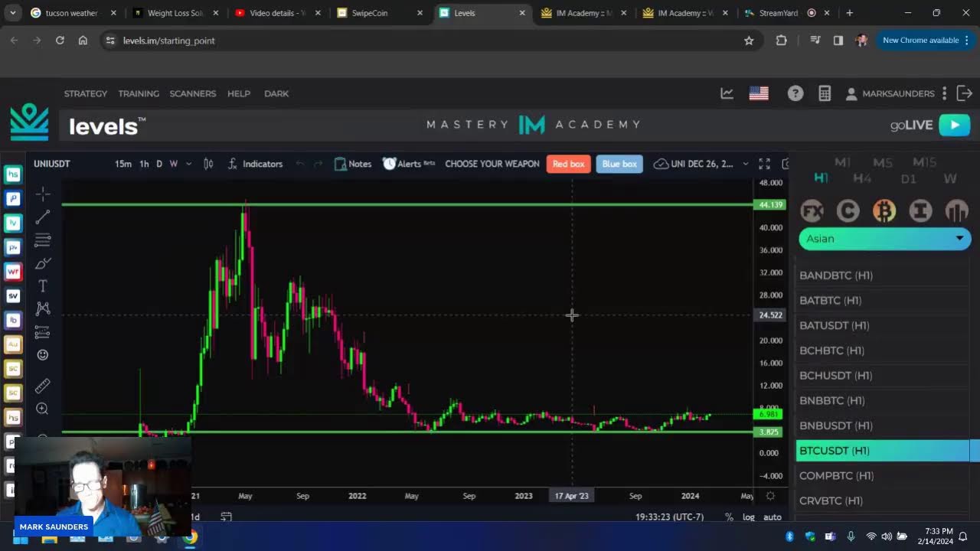Switch scanner timeframe to H4
Viewport: 980px width, 551px height.
[x=862, y=178]
